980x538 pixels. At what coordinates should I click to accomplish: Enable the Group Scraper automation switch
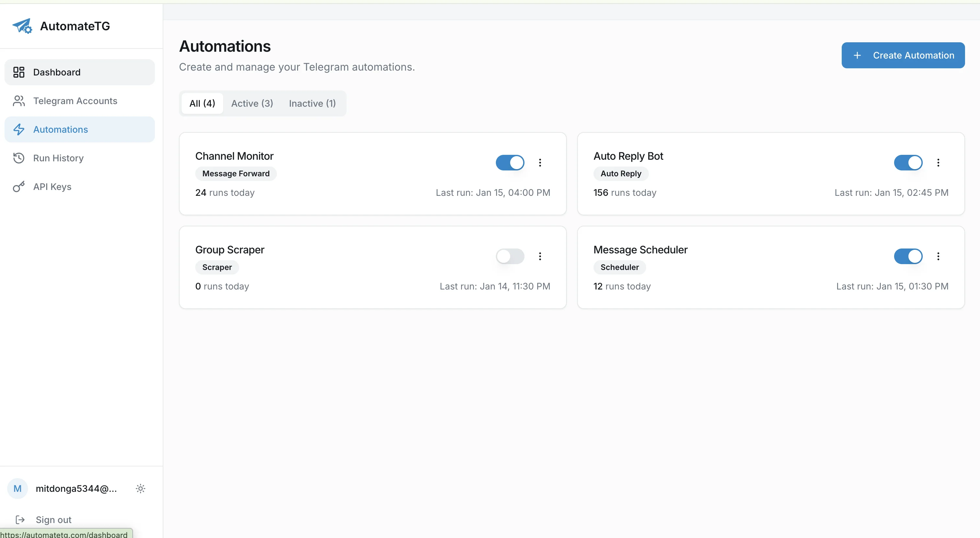click(x=510, y=256)
